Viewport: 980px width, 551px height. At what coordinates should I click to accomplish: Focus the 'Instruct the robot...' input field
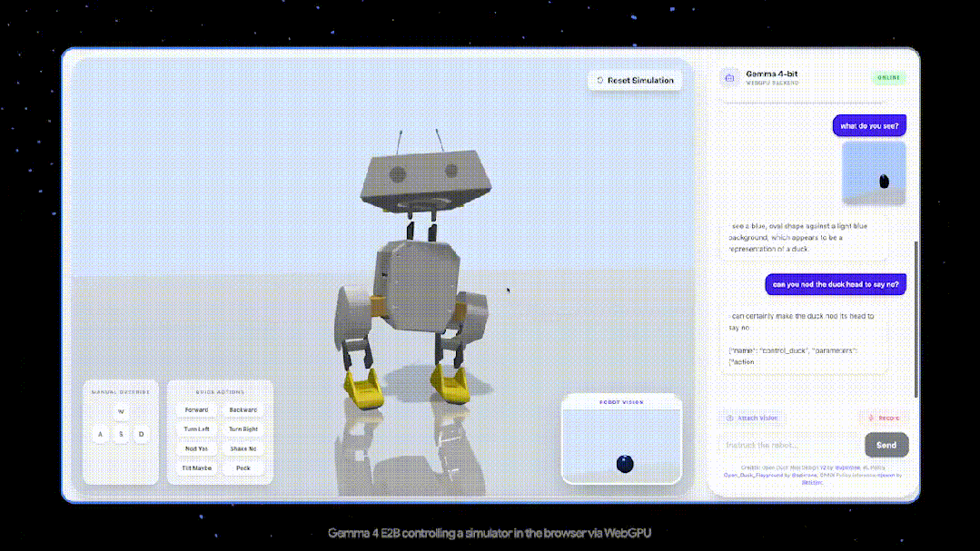(x=787, y=445)
